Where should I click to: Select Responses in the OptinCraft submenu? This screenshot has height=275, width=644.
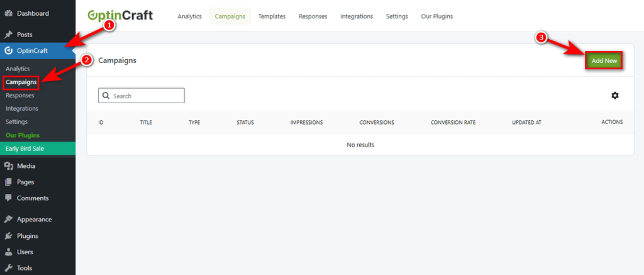tap(20, 95)
